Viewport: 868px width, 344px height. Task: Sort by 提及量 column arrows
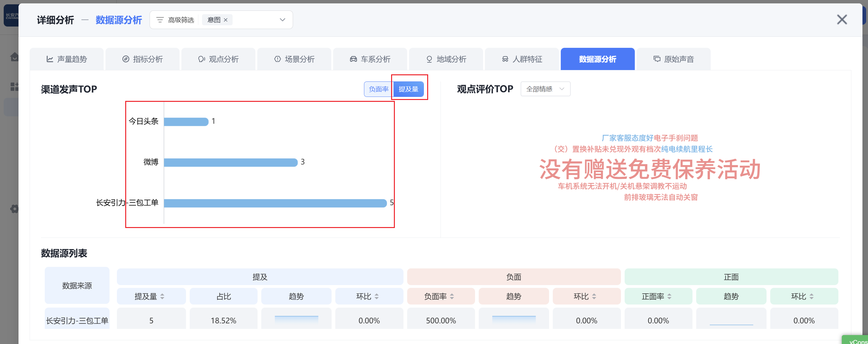163,296
